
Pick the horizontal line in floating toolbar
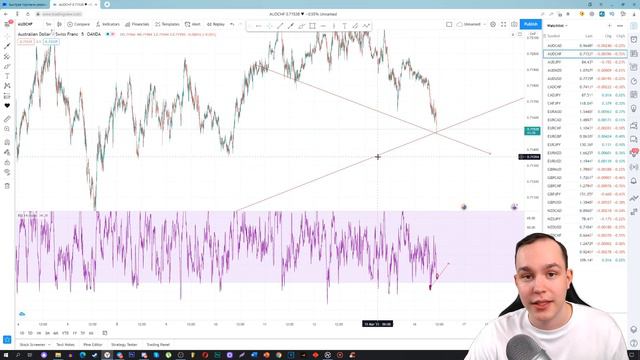[x=323, y=26]
